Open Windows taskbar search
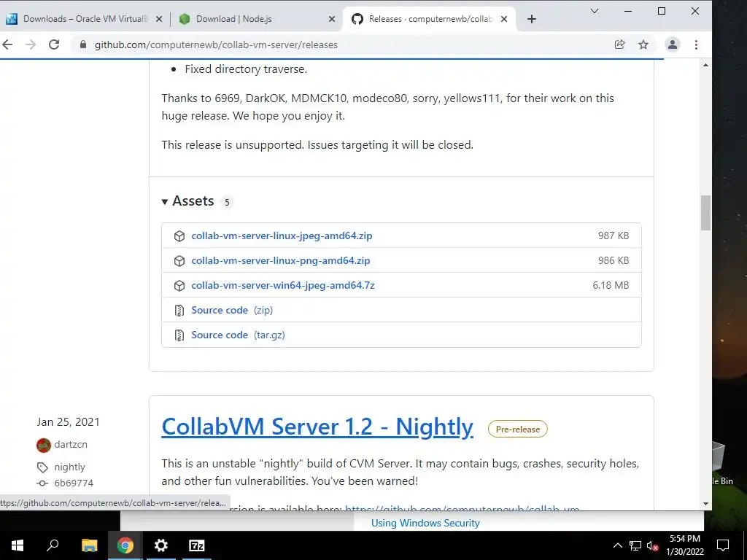The height and width of the screenshot is (560, 747). pos(53,545)
